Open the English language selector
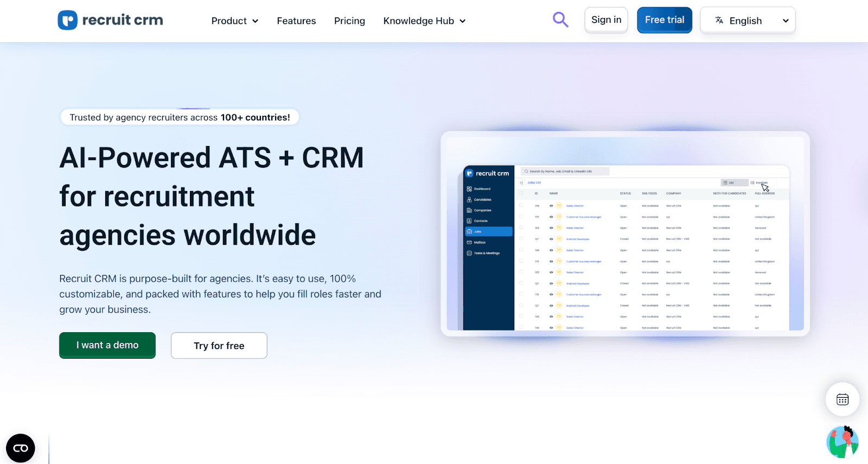Image resolution: width=868 pixels, height=464 pixels. (x=748, y=21)
